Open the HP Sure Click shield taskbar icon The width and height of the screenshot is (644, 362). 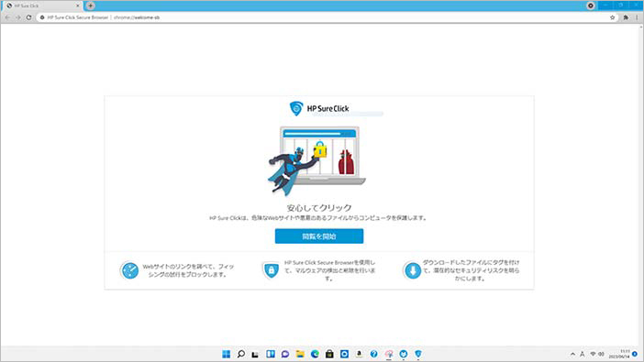click(x=418, y=354)
